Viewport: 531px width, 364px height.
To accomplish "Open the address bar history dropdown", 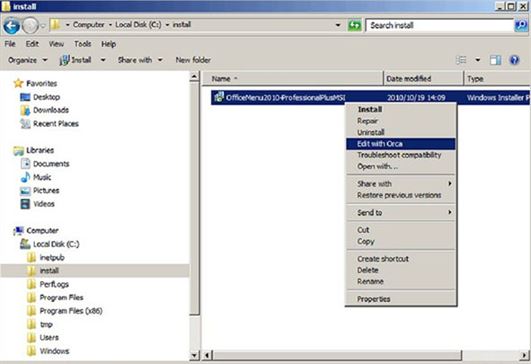I will click(x=338, y=25).
